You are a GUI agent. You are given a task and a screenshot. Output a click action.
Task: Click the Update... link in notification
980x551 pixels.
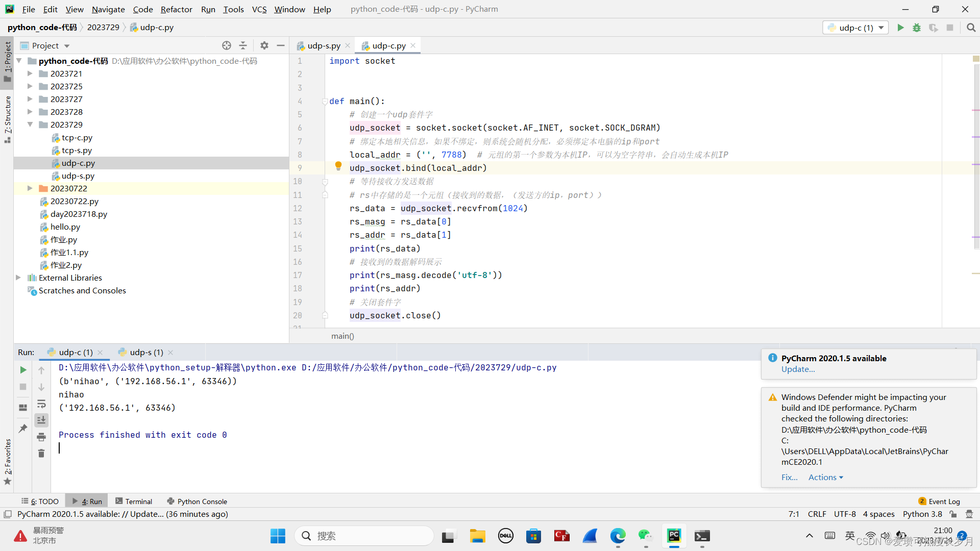798,369
